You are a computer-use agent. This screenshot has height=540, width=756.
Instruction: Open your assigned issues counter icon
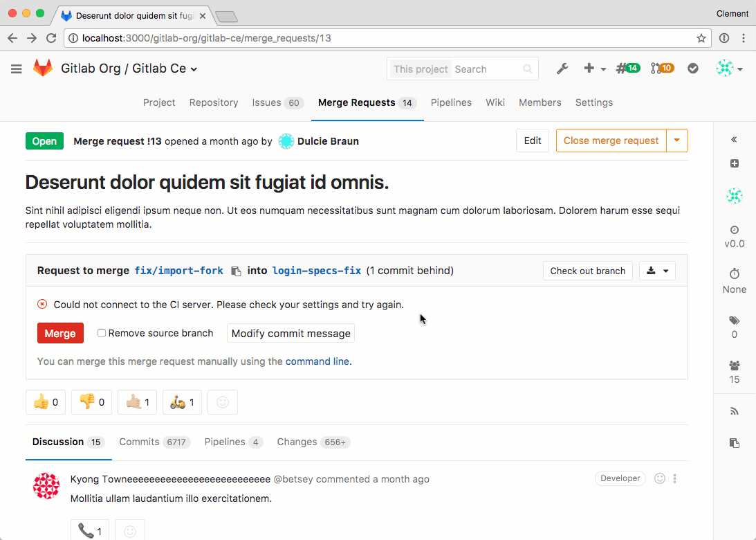pos(627,69)
